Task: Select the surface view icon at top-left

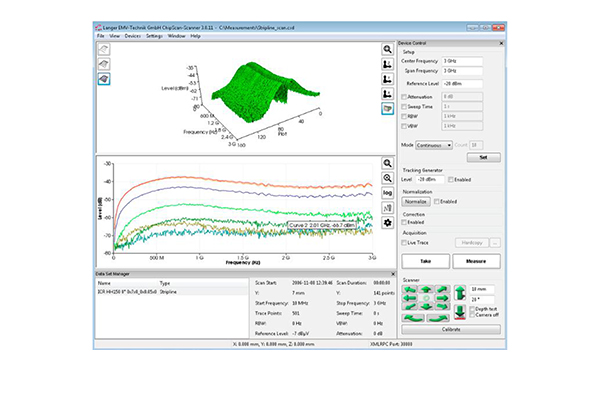Action: pyautogui.click(x=104, y=79)
